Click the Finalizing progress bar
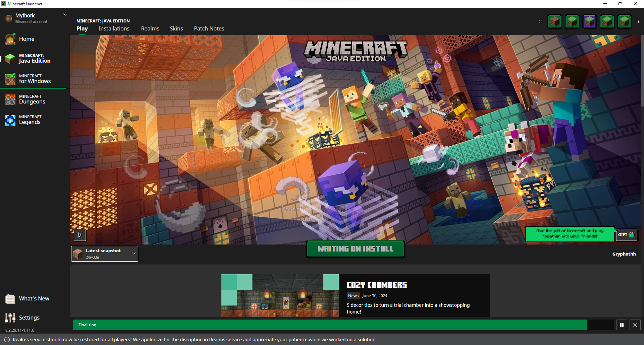644x345 pixels. 330,325
